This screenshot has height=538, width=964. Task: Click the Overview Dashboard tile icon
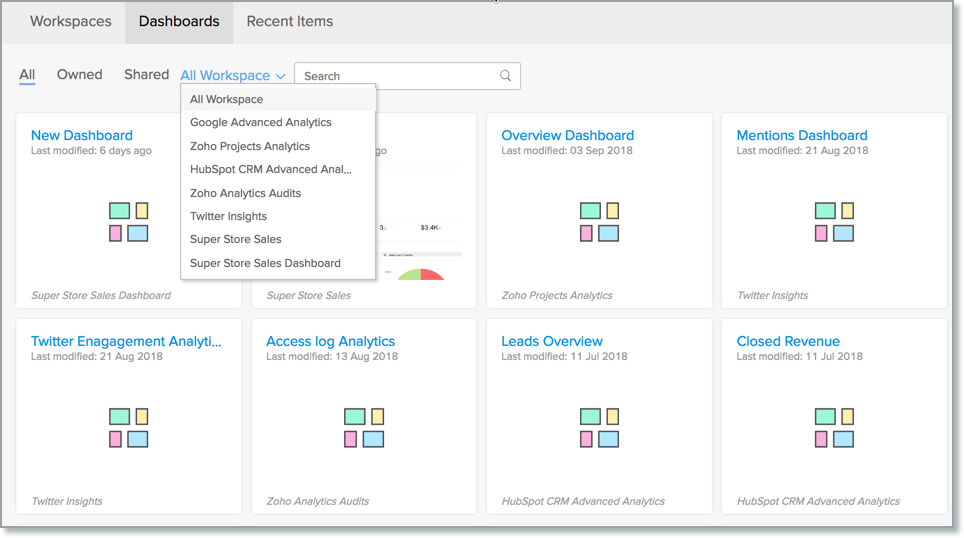[599, 222]
